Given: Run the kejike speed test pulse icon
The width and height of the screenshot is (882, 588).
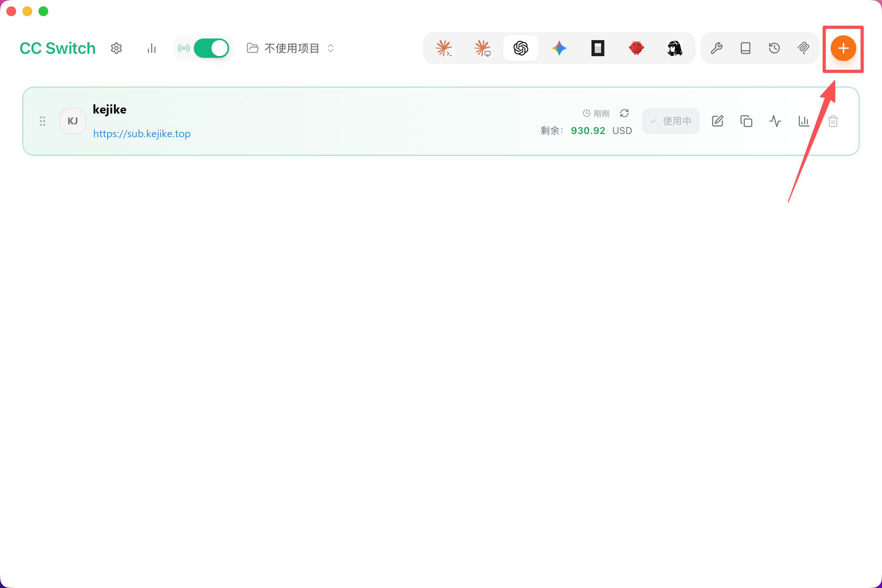Looking at the screenshot, I should [775, 121].
